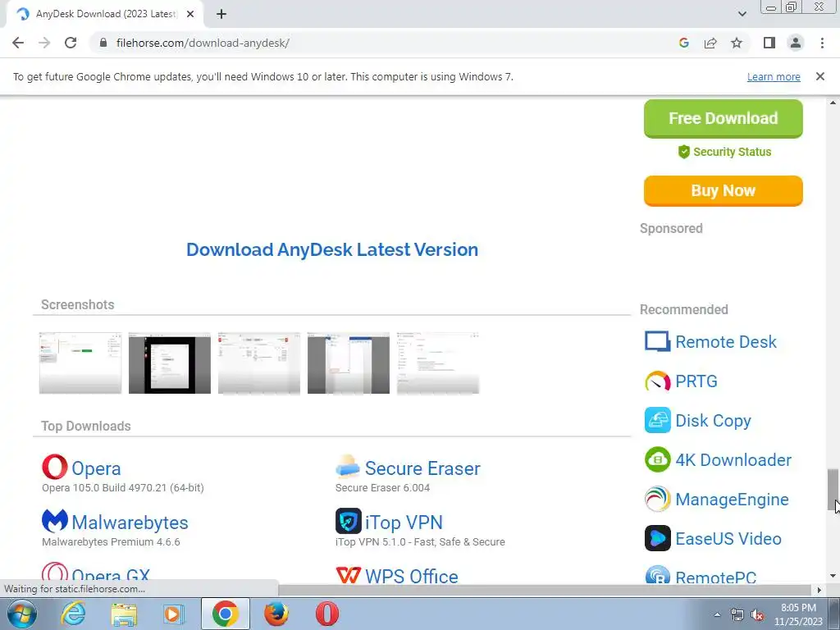
Task: Click the Disk Copy icon
Action: pos(657,420)
